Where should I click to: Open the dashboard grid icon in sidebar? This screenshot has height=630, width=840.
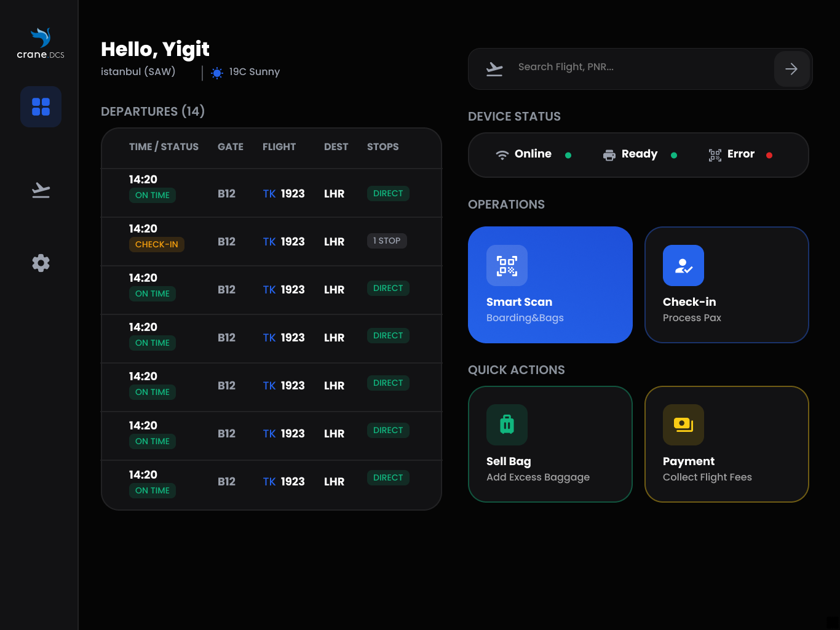pos(41,106)
